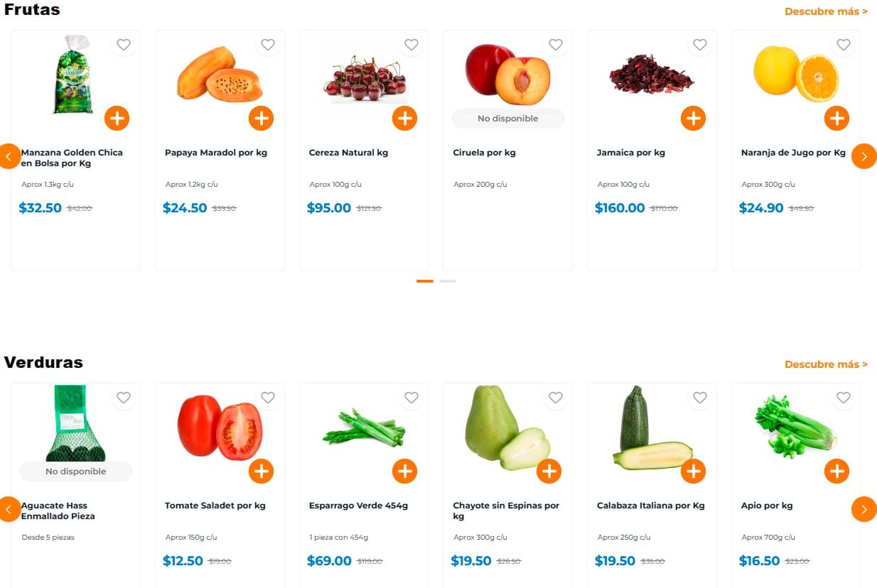
Task: Add Apio por kg to cart
Action: [x=836, y=471]
